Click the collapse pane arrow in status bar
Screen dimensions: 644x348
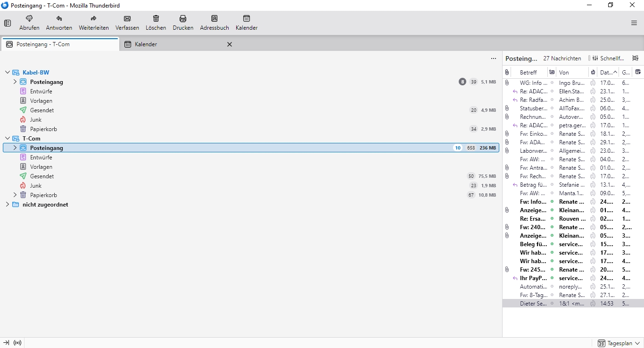7,343
